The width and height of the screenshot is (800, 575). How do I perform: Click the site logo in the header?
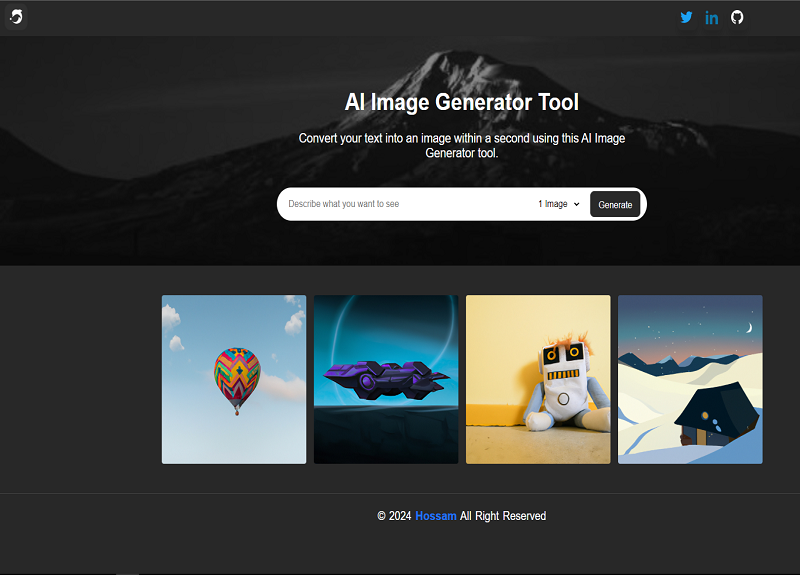pyautogui.click(x=16, y=17)
